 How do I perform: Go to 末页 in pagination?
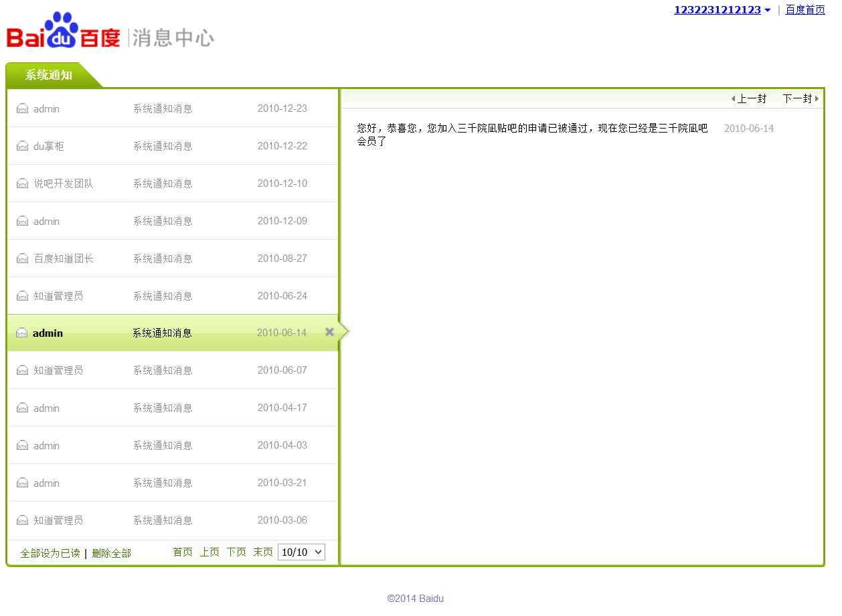point(263,552)
